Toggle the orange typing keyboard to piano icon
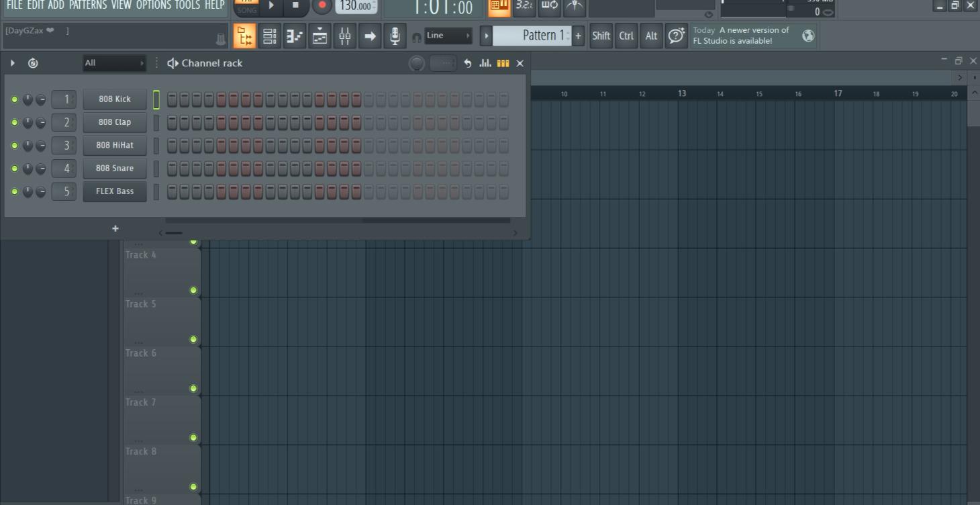 click(x=499, y=7)
